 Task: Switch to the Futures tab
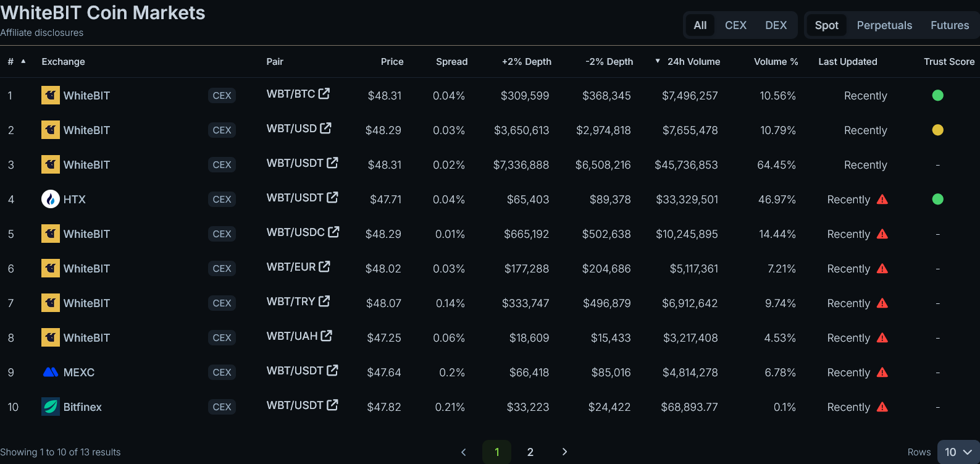[950, 25]
